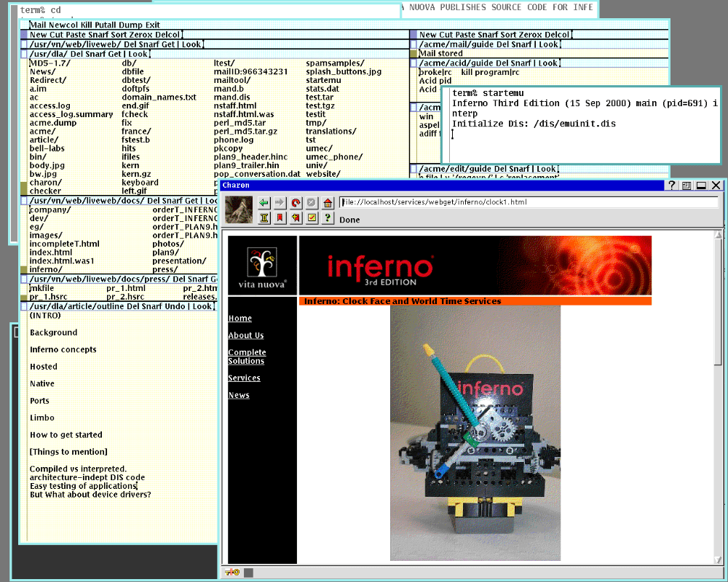The image size is (728, 582).
Task: Go to Charon's home page icon
Action: click(328, 202)
